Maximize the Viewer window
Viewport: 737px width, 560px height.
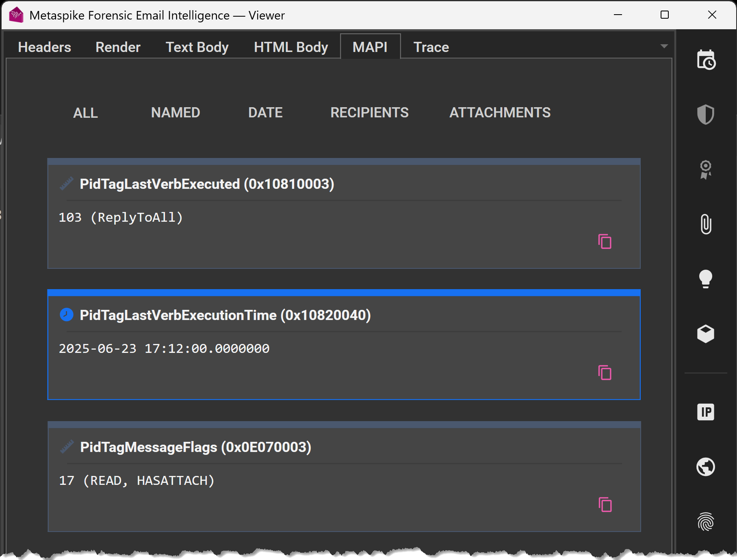[665, 15]
